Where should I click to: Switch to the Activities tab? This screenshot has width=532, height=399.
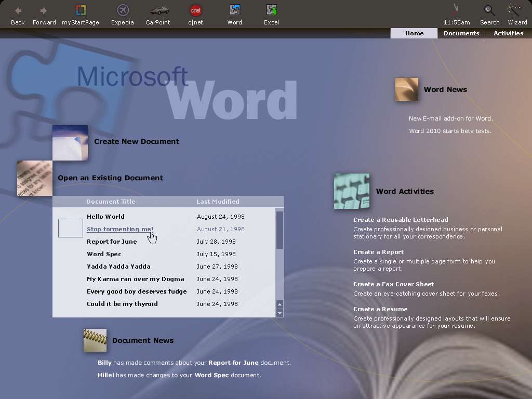click(x=508, y=33)
